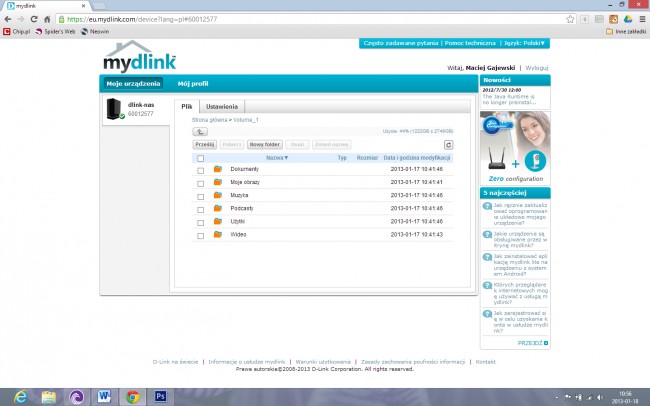Screen dimensions: 650x406
Task: Click the Chip.pl bookmark
Action: [x=17, y=32]
